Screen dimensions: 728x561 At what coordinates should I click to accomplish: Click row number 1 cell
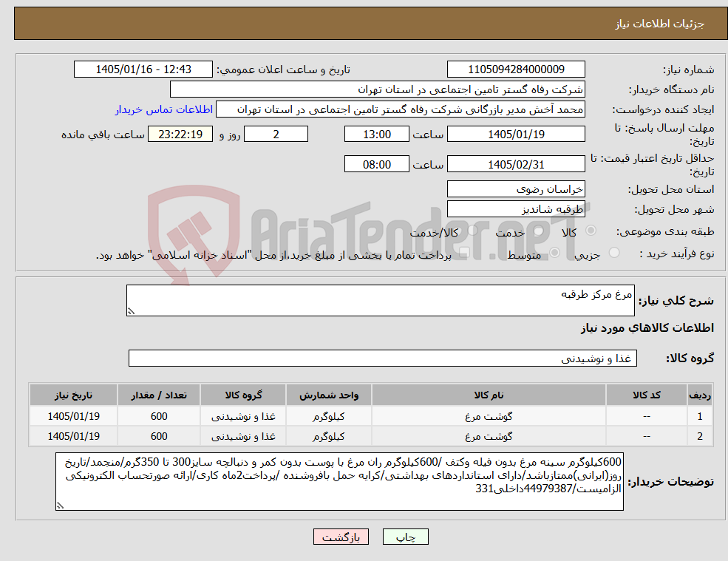[700, 416]
